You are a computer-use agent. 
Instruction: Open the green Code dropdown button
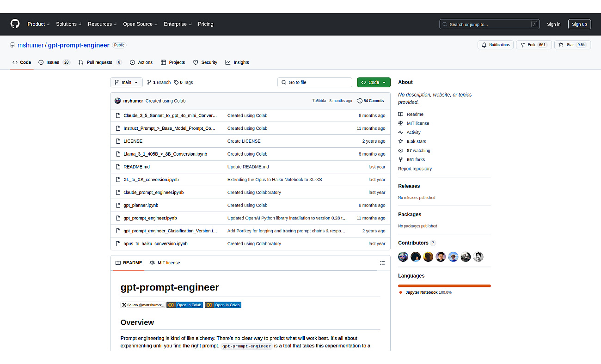pos(374,82)
